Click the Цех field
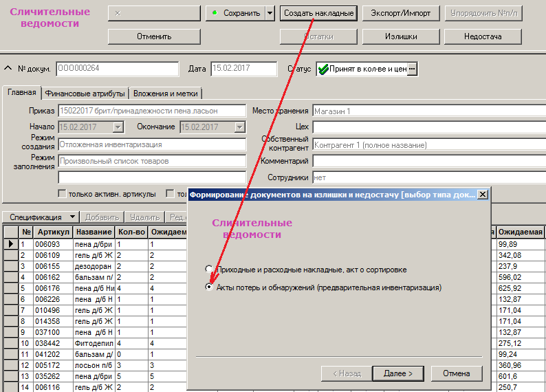The width and height of the screenshot is (546, 392). (429, 127)
